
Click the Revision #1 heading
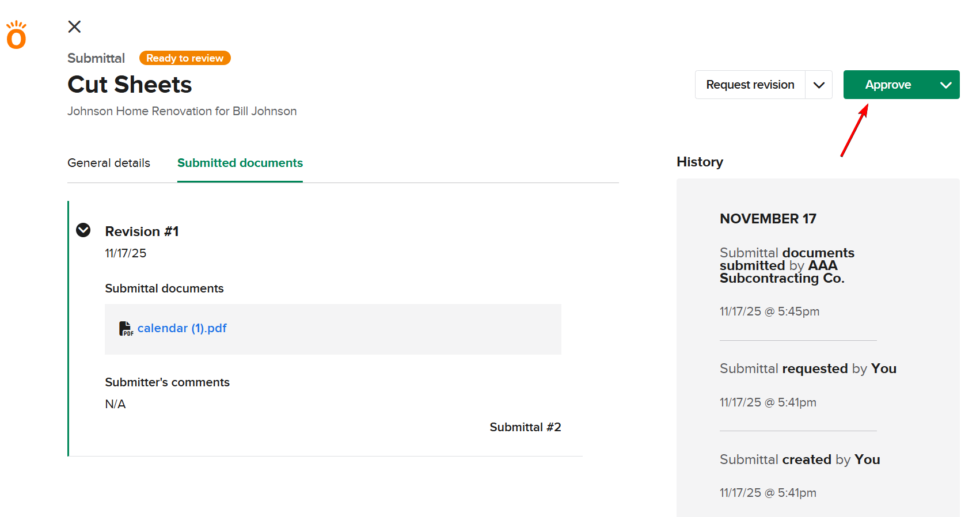(142, 231)
